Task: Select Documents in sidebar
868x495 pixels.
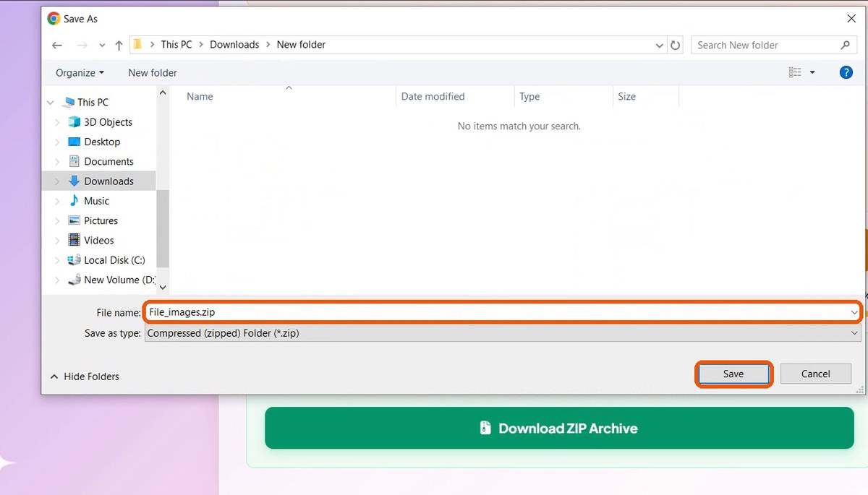Action: [x=109, y=161]
